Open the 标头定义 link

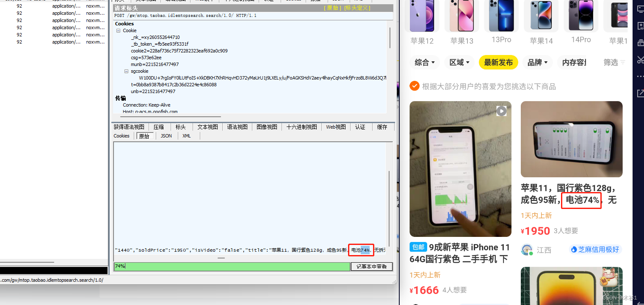(x=357, y=8)
